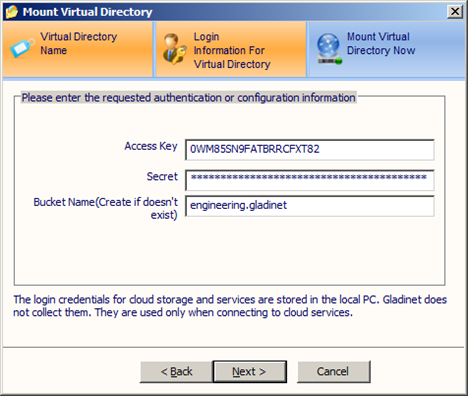This screenshot has height=396, width=468.
Task: Close the Mount Virtual Directory dialog
Action: [x=455, y=12]
